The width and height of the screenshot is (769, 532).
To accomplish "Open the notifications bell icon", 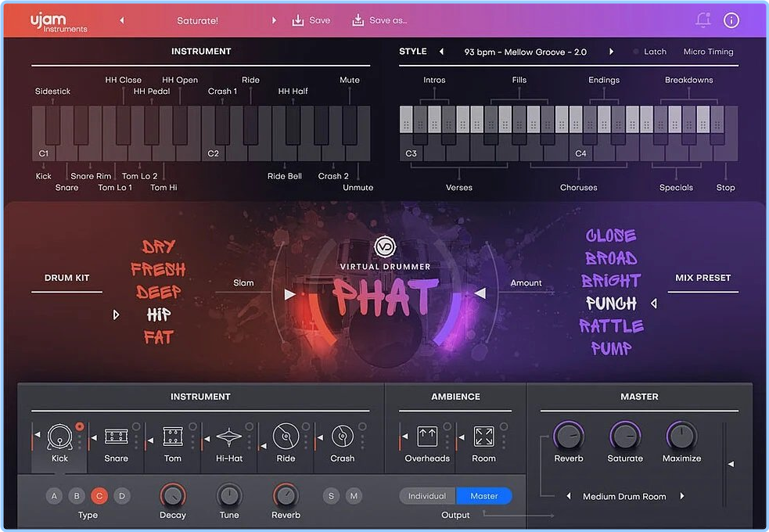I will [x=703, y=20].
